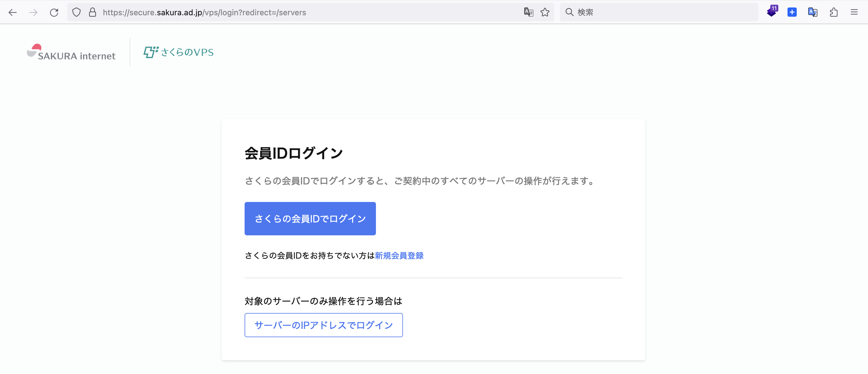This screenshot has height=374, width=868.
Task: Click the さくらのVPS logo
Action: click(x=178, y=52)
